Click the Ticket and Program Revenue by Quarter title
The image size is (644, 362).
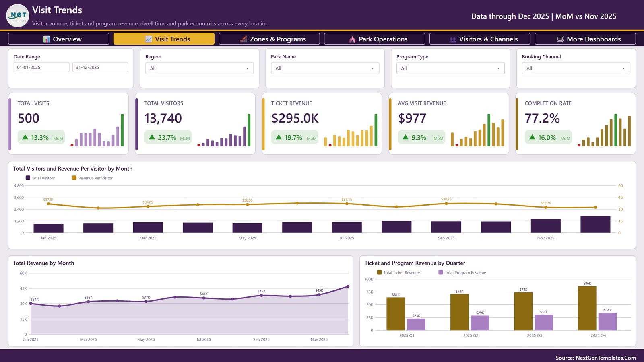coord(415,263)
